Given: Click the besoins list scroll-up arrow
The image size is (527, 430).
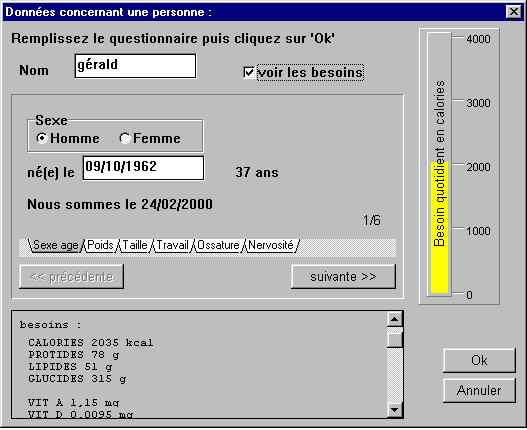Looking at the screenshot, I should tap(395, 319).
